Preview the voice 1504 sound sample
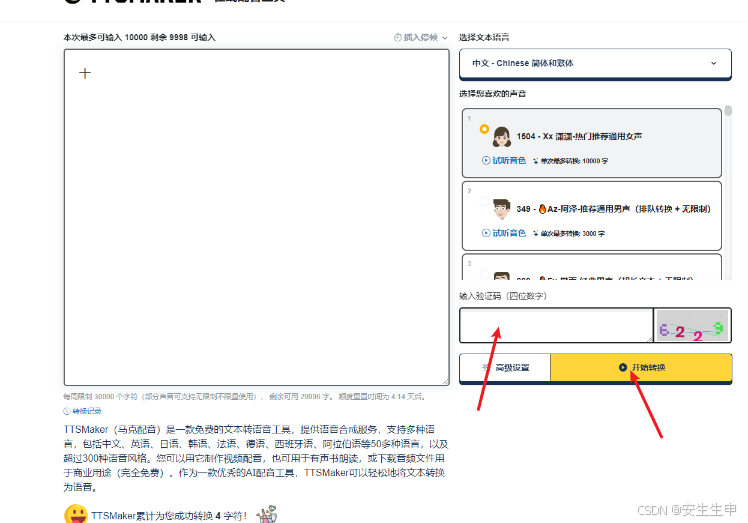 [504, 160]
